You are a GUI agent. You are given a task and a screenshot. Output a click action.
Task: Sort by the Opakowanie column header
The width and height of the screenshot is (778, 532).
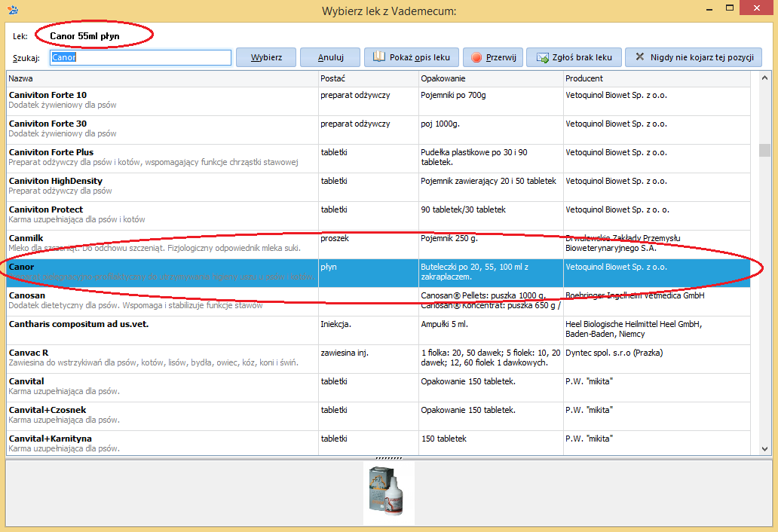tap(492, 78)
